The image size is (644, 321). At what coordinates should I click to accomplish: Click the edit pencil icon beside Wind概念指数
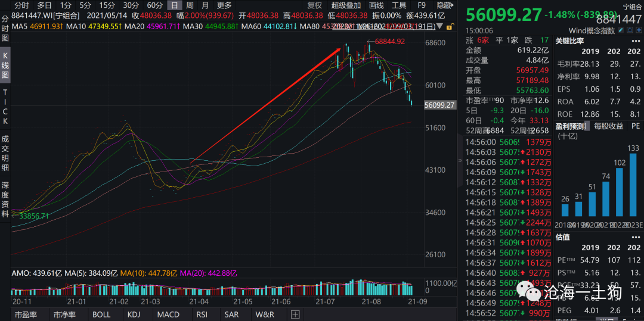point(620,30)
